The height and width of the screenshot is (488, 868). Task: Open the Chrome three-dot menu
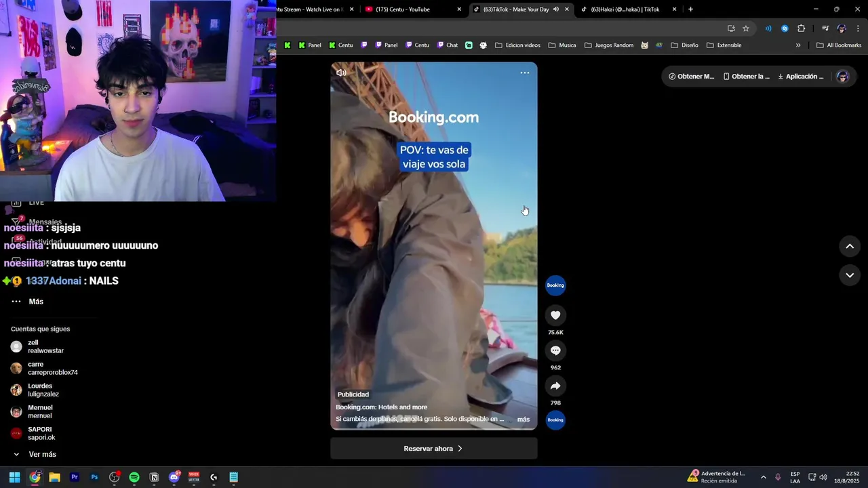[x=858, y=28]
